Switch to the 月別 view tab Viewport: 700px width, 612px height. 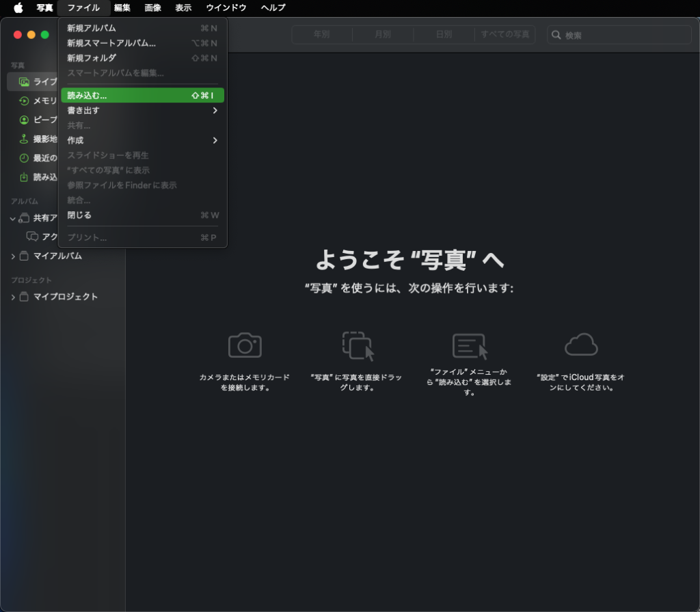383,34
